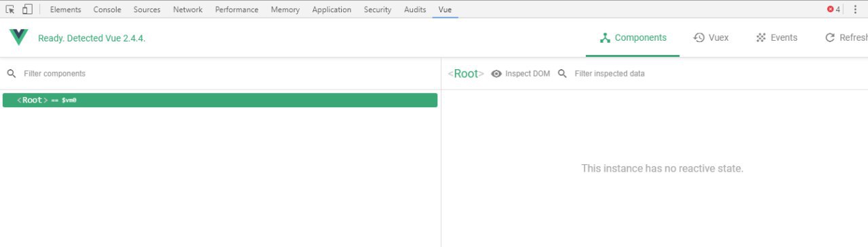The width and height of the screenshot is (868, 247).
Task: Toggle the device toolbar icon
Action: pos(27,9)
